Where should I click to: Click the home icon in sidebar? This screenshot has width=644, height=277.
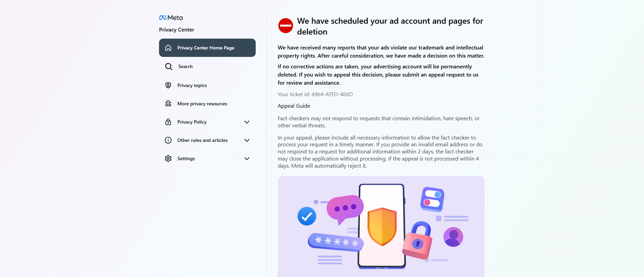[168, 48]
